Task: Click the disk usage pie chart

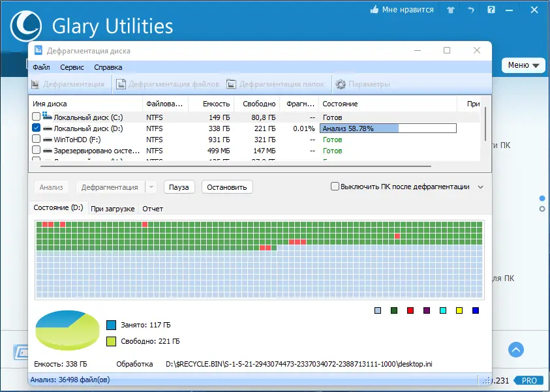Action: 67,330
